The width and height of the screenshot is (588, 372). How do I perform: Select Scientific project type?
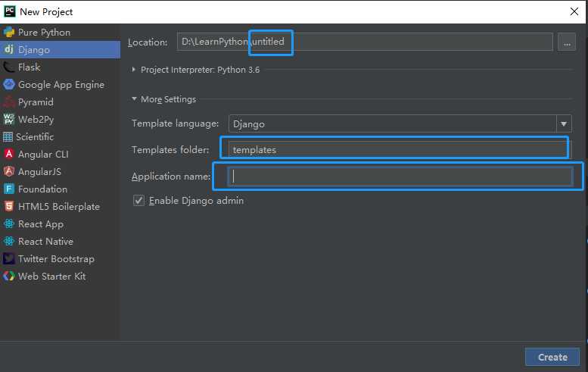pyautogui.click(x=60, y=136)
